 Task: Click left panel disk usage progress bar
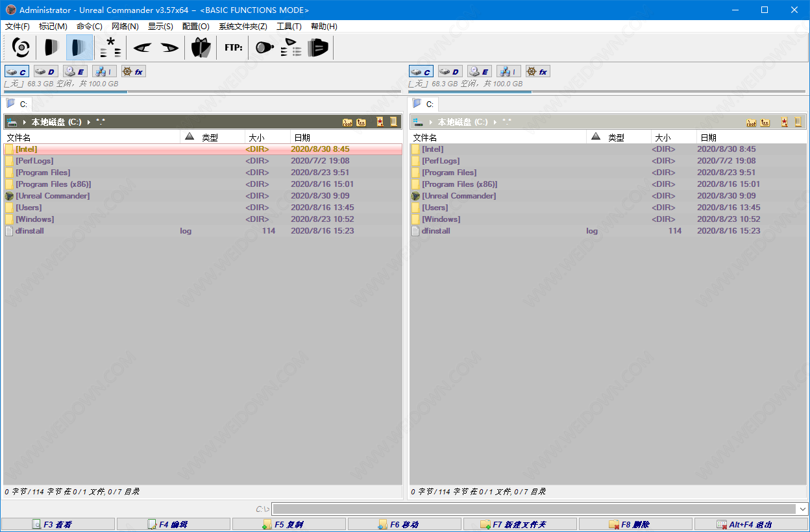[202, 92]
